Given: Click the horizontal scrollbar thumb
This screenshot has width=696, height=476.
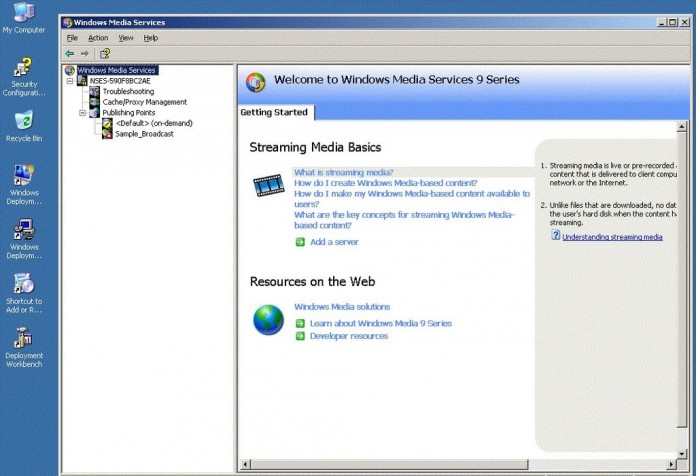Looking at the screenshot, I should click(389, 464).
